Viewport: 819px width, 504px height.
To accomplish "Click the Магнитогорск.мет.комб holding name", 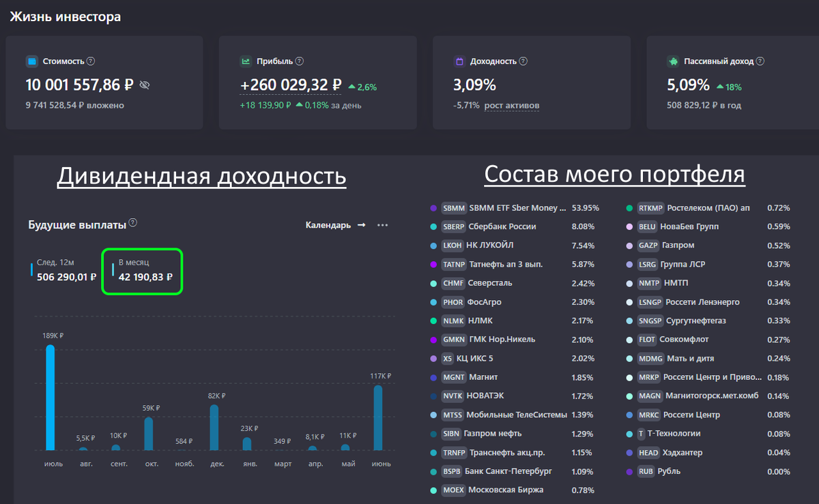I will (713, 396).
